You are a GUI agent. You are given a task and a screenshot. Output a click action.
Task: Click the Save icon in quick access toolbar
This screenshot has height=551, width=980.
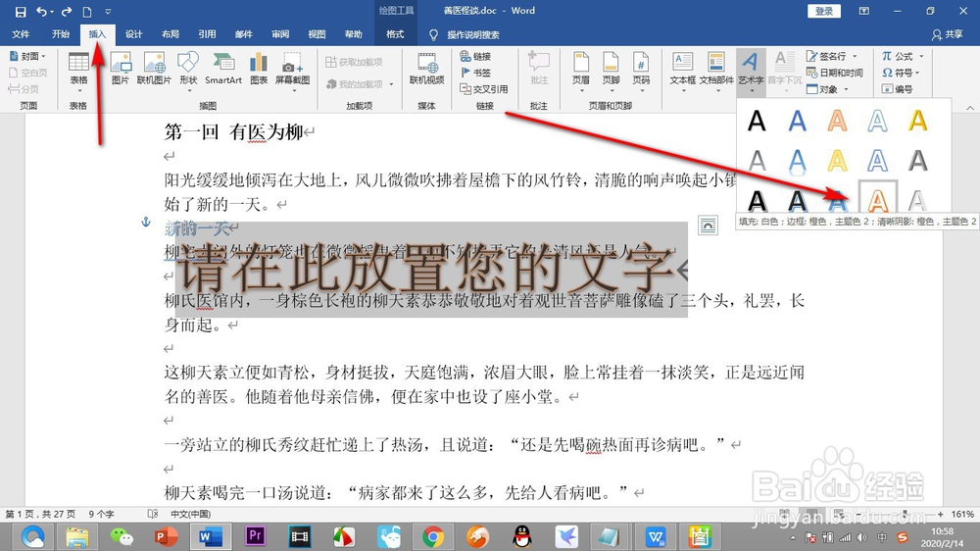click(x=20, y=11)
